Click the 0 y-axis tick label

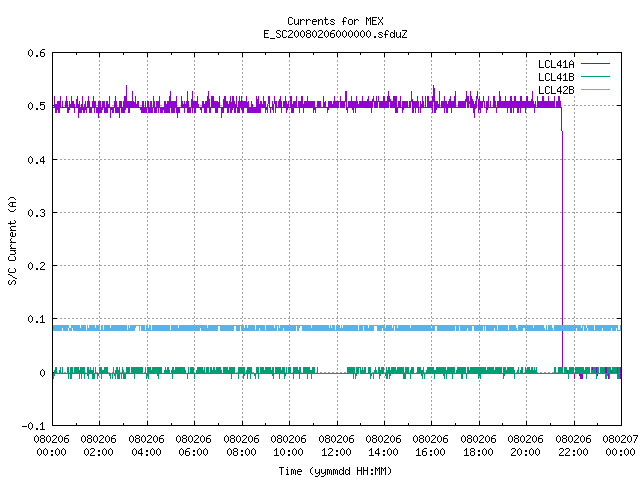pyautogui.click(x=42, y=373)
